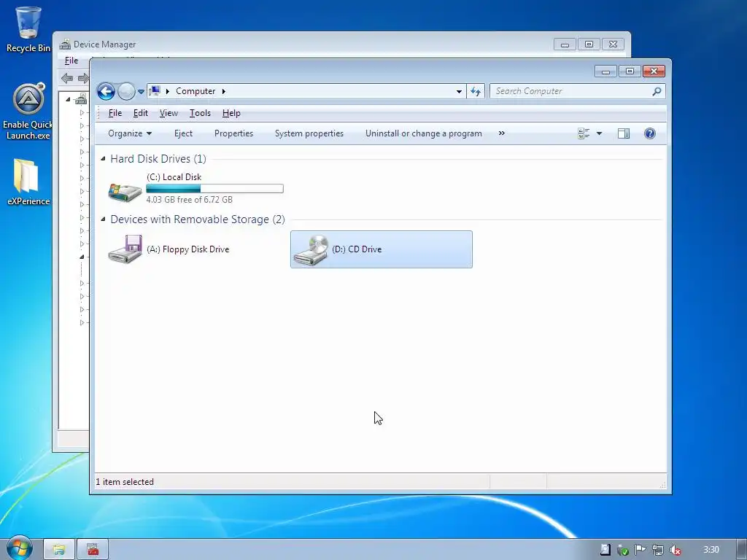The height and width of the screenshot is (560, 747).
Task: Click the (A:) Floppy Disk Drive label
Action: click(187, 249)
